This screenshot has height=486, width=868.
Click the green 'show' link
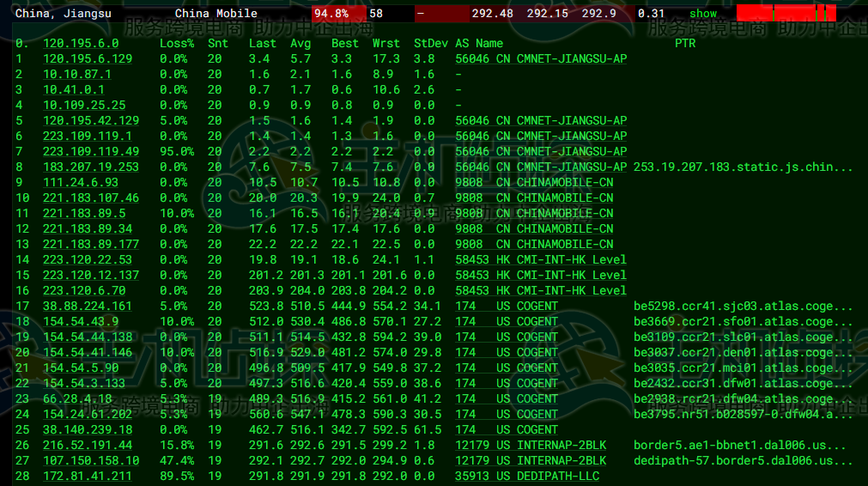pos(703,13)
